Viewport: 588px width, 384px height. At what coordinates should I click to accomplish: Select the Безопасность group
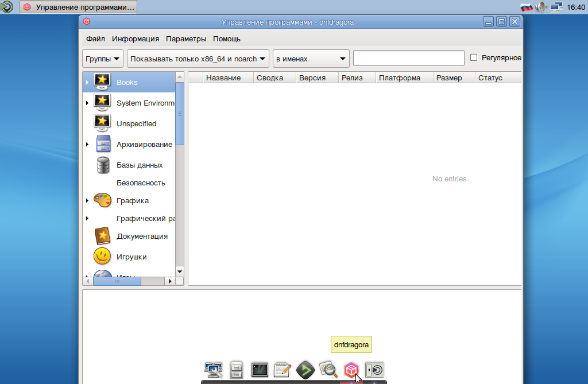coord(141,183)
